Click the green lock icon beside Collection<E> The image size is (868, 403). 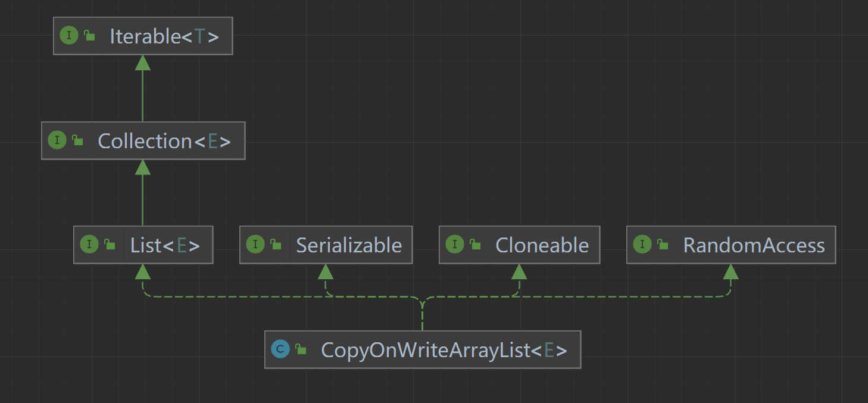point(77,140)
